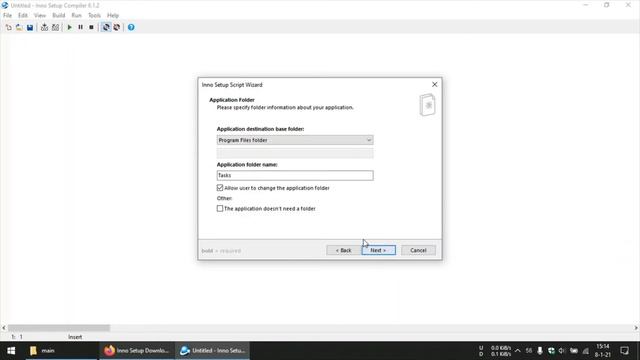Click the green shield security tray icon
This screenshot has width=640, height=360.
pos(551,351)
